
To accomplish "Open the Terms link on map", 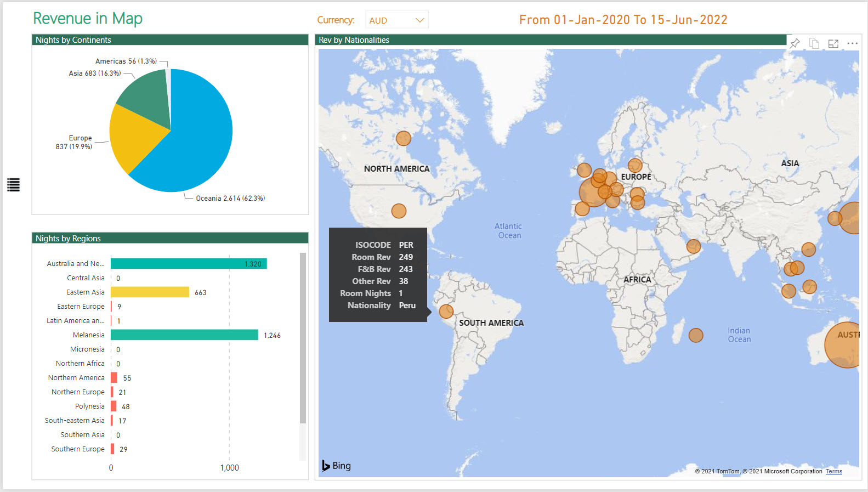I will point(833,471).
